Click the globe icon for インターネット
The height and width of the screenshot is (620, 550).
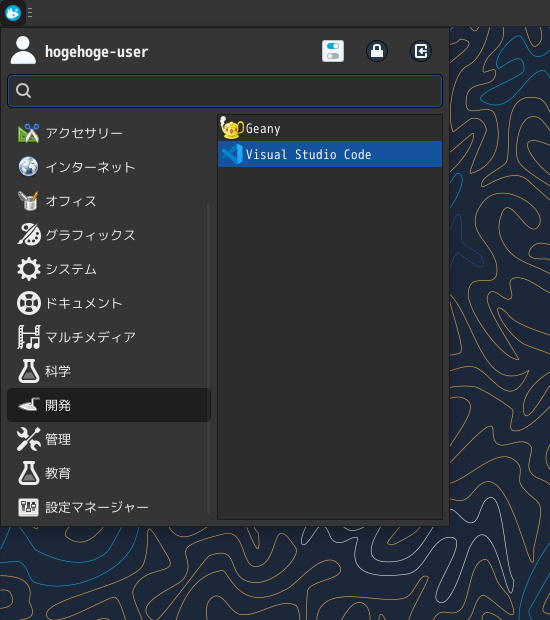28,166
